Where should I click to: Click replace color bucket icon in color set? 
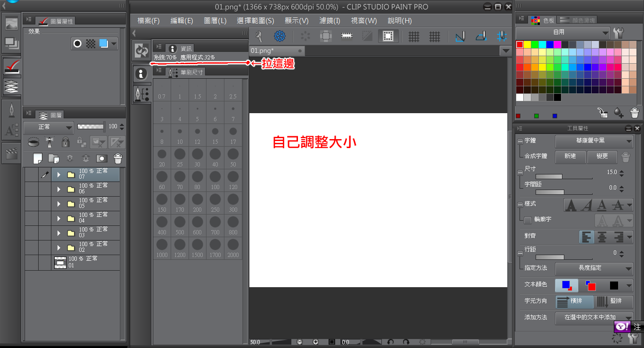603,113
